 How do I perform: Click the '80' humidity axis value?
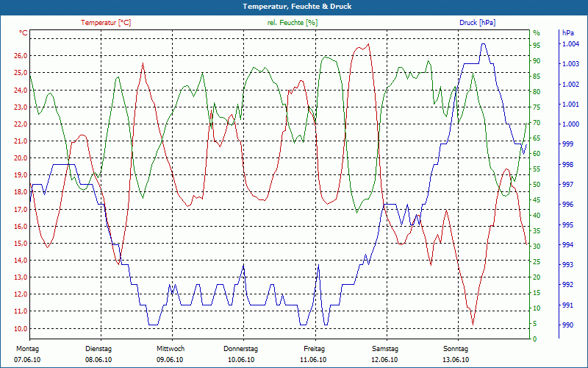[x=537, y=91]
